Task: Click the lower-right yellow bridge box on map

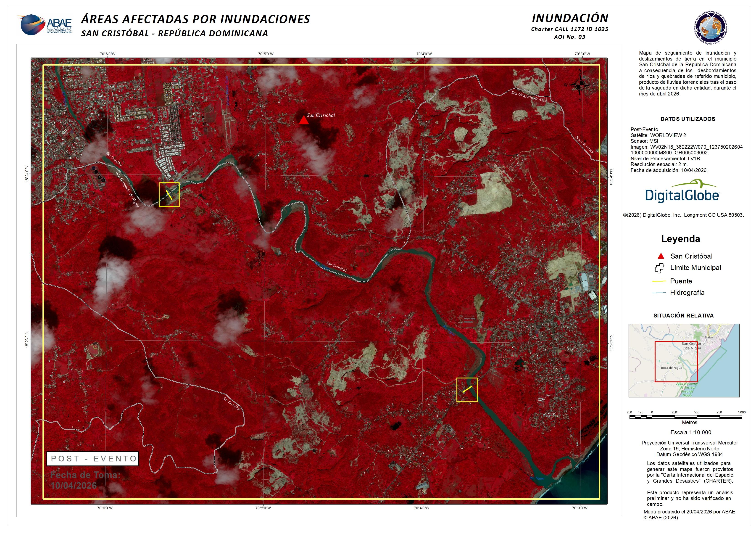Action: [x=467, y=390]
